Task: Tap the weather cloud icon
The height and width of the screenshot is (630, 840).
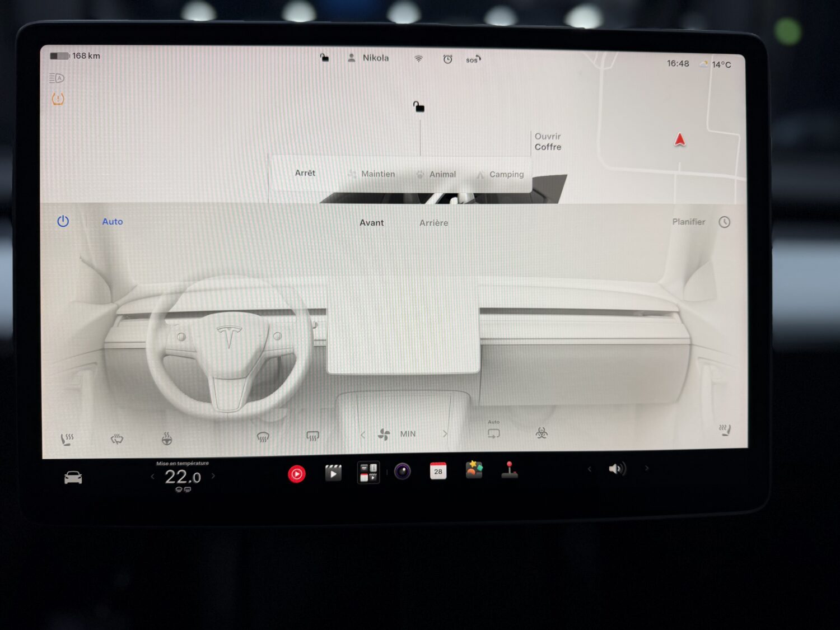Action: 703,64
